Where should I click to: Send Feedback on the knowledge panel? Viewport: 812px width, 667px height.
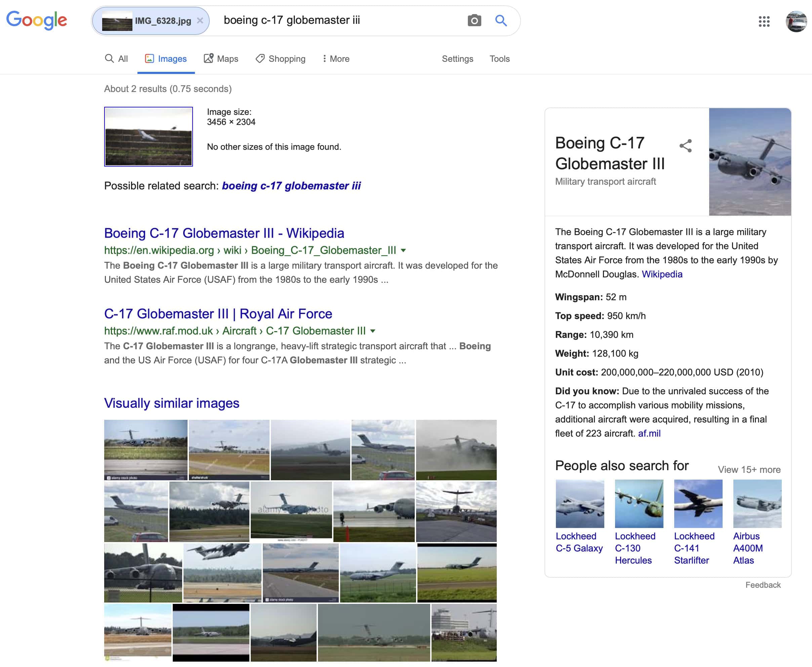pyautogui.click(x=763, y=585)
